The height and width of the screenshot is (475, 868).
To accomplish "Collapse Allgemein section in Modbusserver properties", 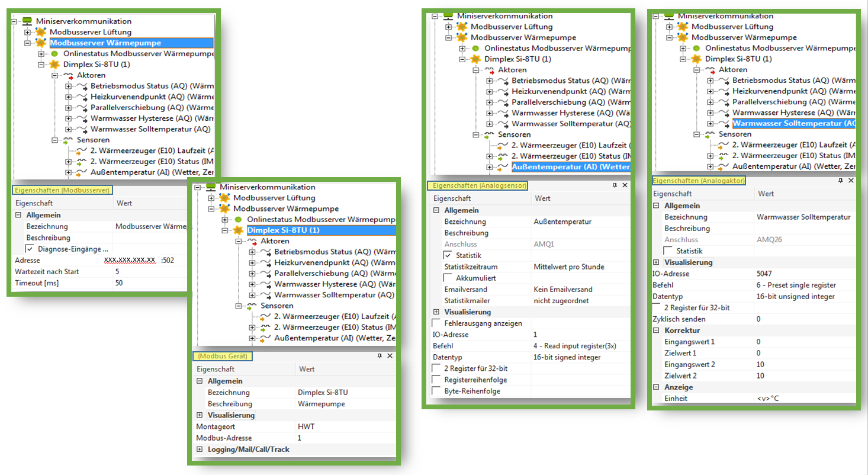I will (x=18, y=216).
